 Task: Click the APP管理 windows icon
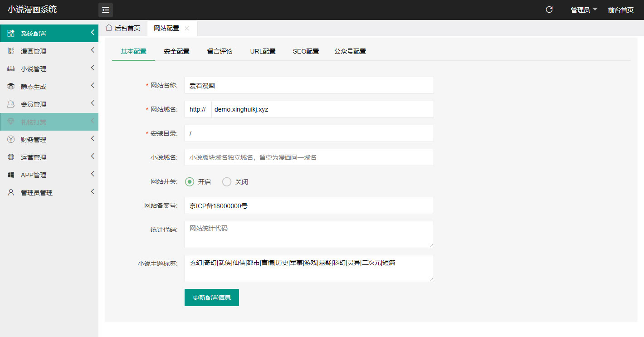[11, 175]
